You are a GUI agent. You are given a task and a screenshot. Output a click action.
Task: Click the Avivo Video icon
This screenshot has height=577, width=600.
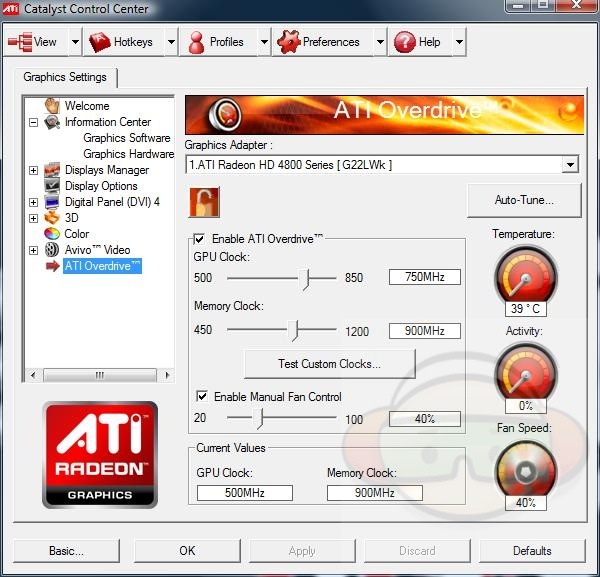pos(53,250)
